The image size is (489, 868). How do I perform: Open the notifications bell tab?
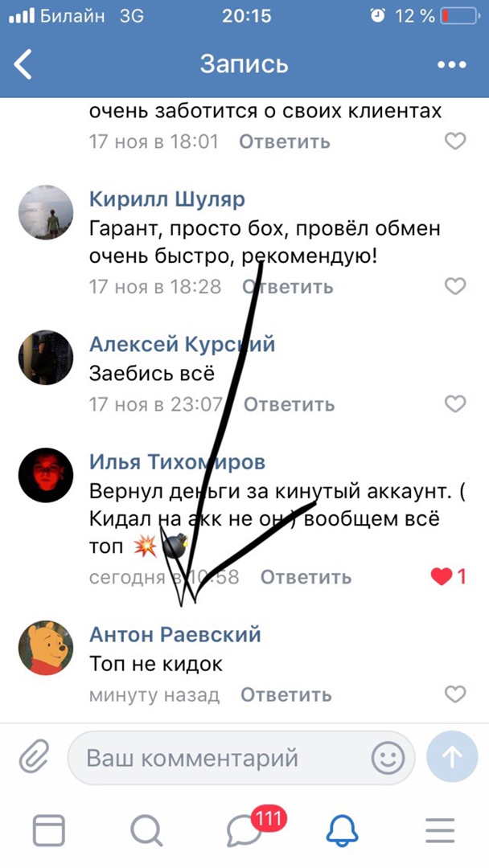[343, 830]
